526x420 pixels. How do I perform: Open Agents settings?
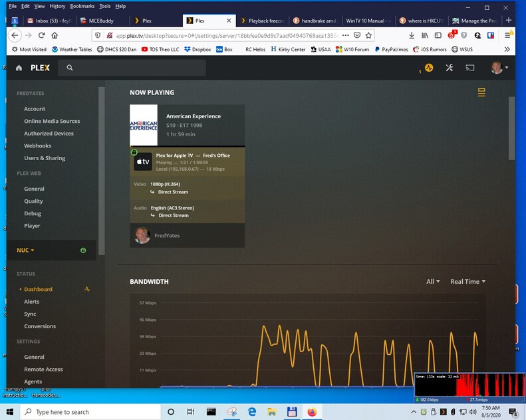tap(33, 381)
